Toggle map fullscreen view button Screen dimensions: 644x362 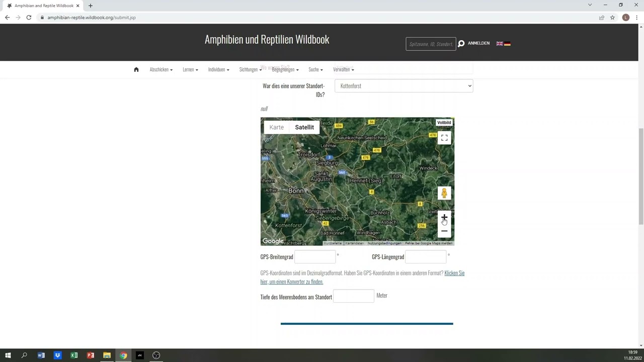(x=444, y=138)
